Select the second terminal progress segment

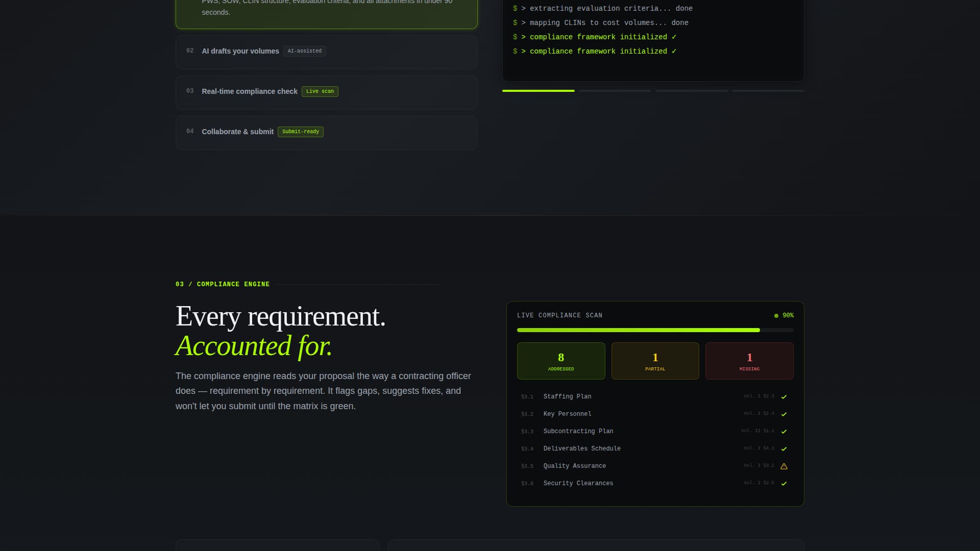coord(615,91)
